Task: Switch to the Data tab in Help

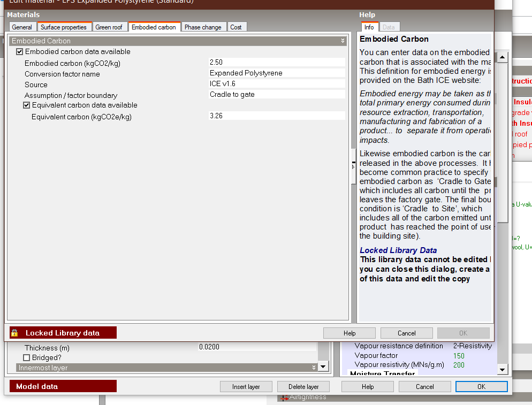Action: (389, 27)
